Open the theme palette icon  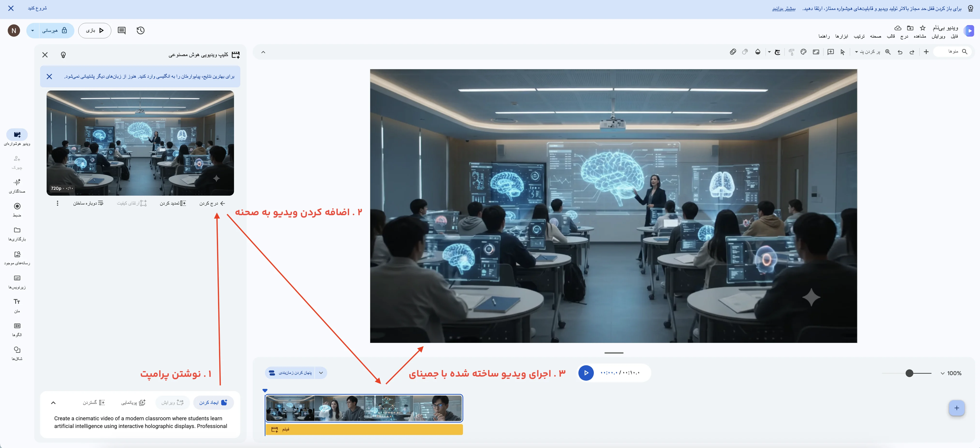coord(803,52)
